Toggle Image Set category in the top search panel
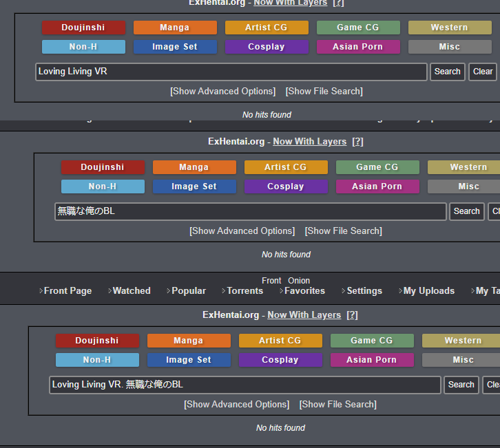The image size is (500, 448). pyautogui.click(x=175, y=47)
